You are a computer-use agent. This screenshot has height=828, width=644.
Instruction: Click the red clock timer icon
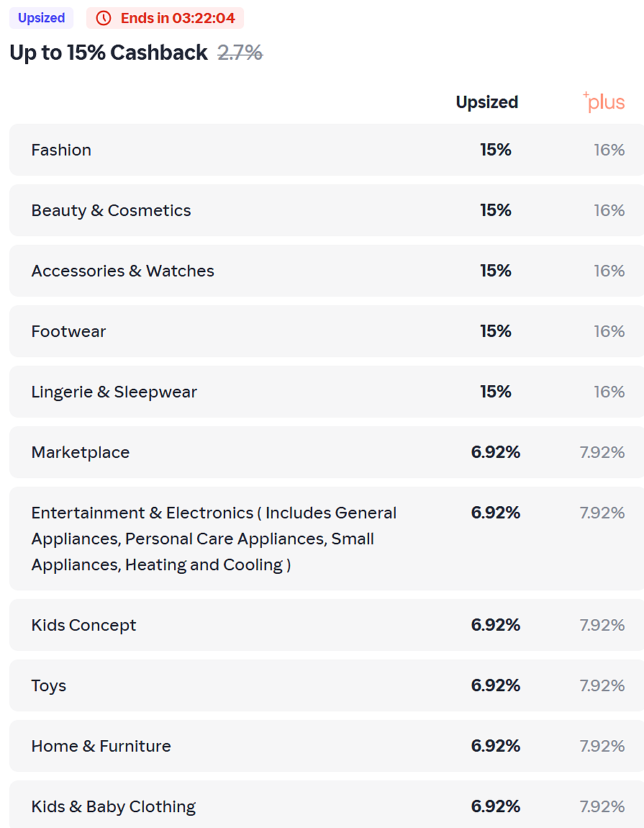(x=104, y=18)
